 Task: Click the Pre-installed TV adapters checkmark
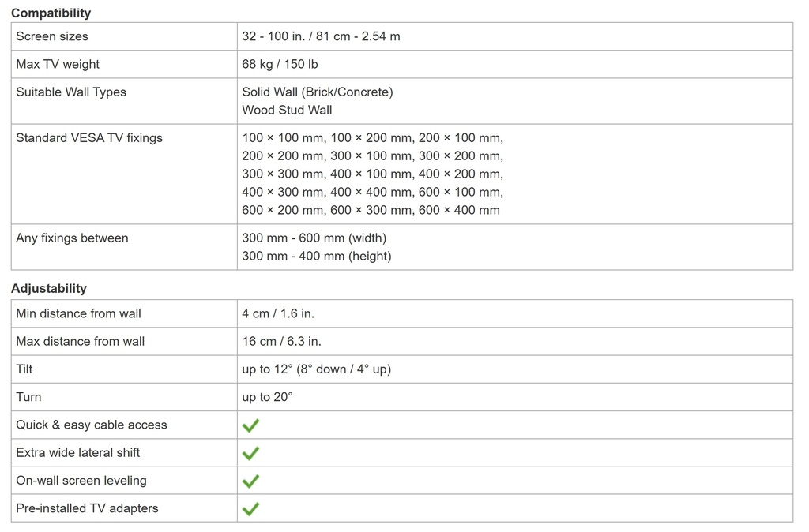pyautogui.click(x=250, y=509)
